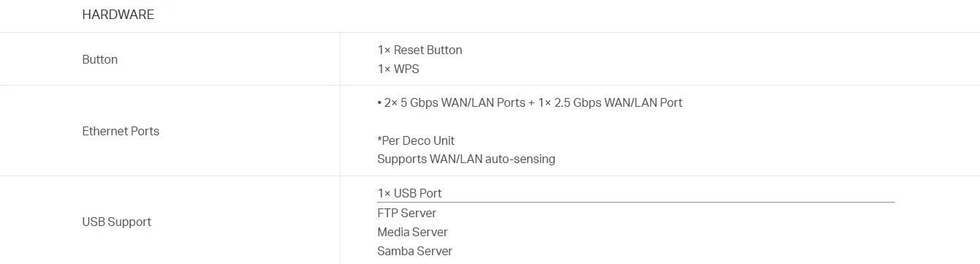Click Supports WAN/LAN auto-sensing text
The height and width of the screenshot is (264, 980).
(466, 159)
